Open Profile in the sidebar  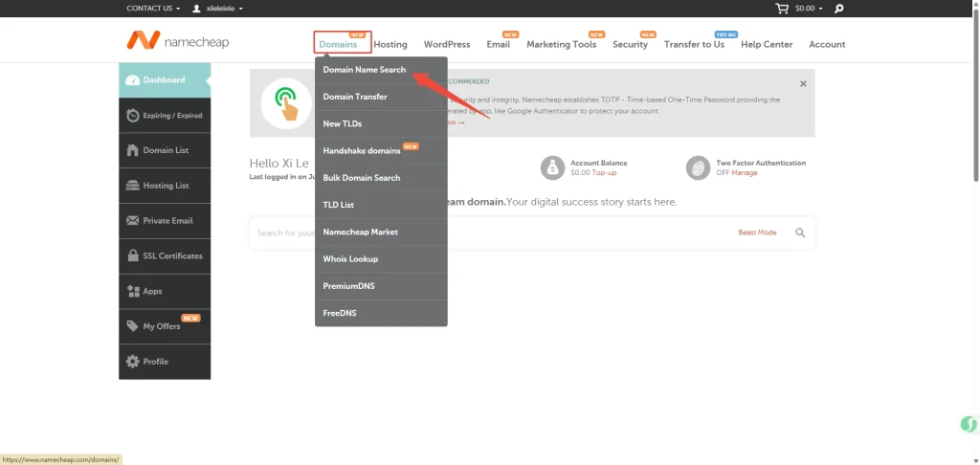pyautogui.click(x=165, y=362)
